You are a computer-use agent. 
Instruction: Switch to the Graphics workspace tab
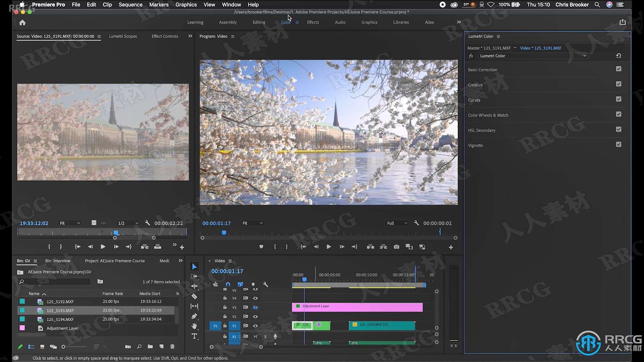(369, 22)
